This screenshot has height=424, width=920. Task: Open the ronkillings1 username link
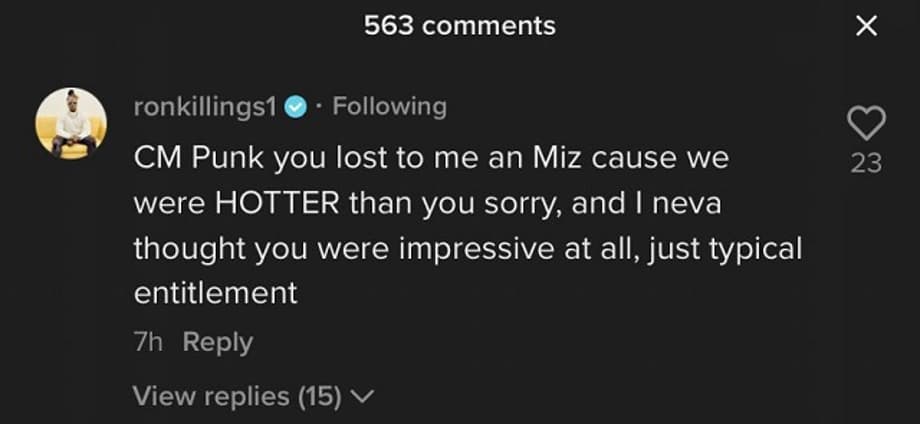pos(205,107)
